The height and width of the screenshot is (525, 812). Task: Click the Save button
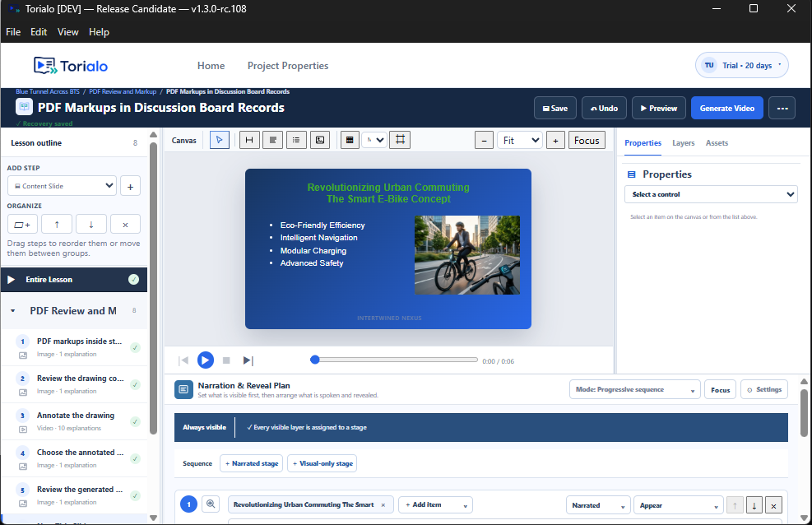point(555,108)
